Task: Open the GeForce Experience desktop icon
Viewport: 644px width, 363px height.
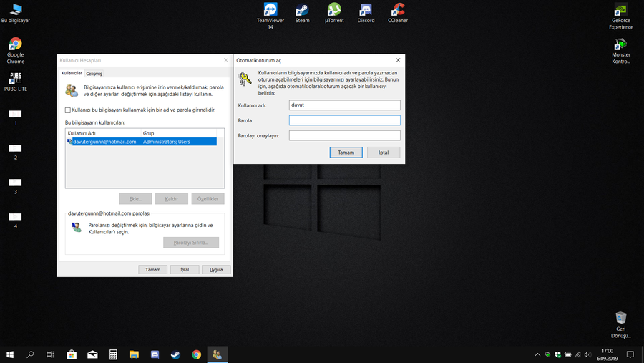Action: click(620, 11)
